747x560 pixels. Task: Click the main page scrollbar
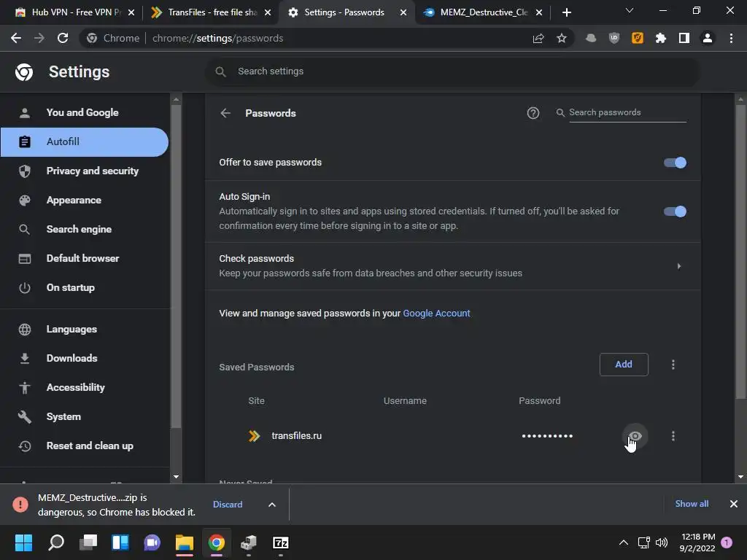click(x=740, y=252)
